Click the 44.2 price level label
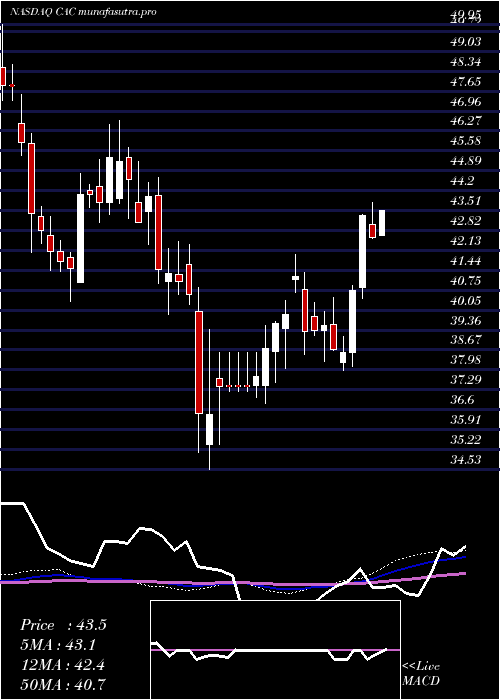Viewport: 500px width, 700px height. (462, 181)
